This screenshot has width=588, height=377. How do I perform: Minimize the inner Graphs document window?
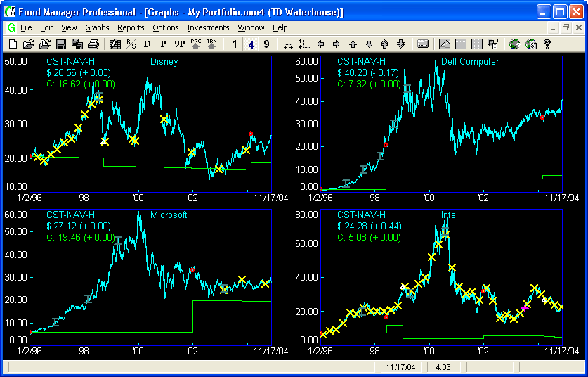[553, 28]
